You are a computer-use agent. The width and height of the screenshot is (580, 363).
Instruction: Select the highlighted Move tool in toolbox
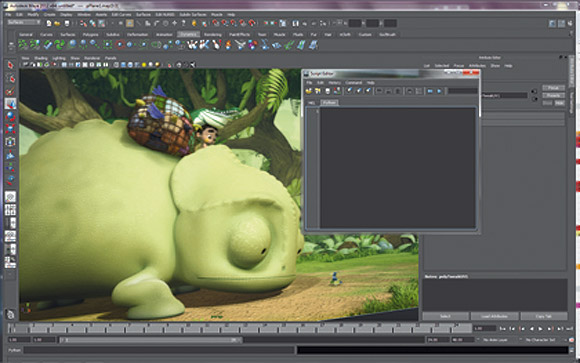(10, 104)
